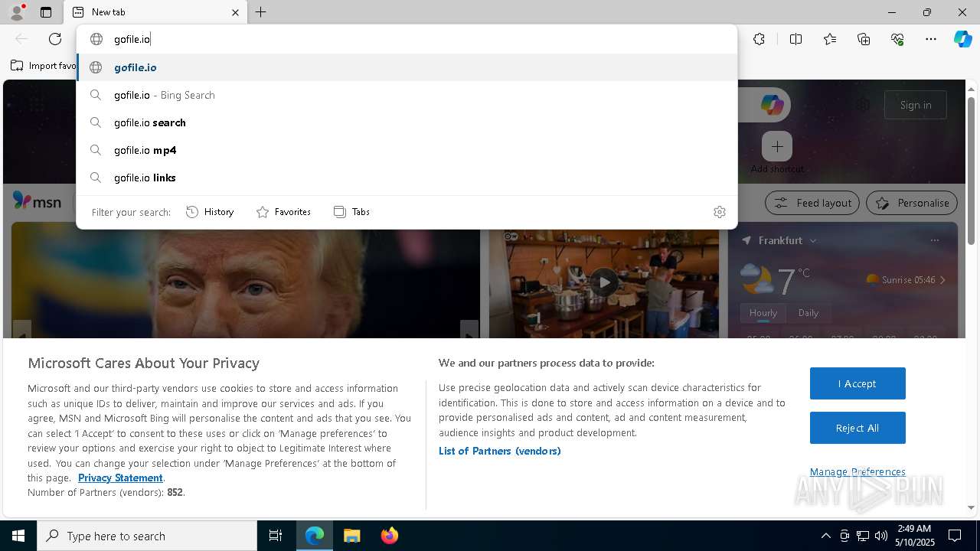Switch weather to the Hourly tab
This screenshot has width=980, height=551.
click(x=763, y=313)
